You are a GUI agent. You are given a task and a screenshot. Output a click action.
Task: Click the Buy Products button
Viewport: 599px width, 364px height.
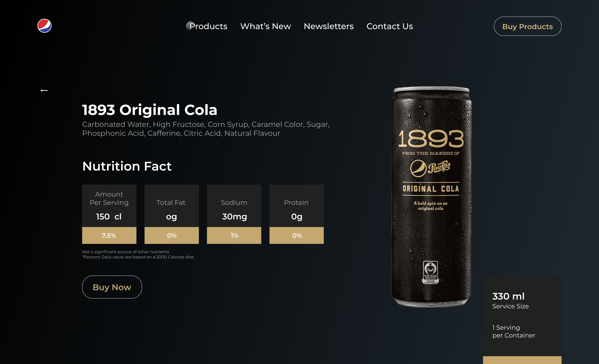[x=528, y=26]
